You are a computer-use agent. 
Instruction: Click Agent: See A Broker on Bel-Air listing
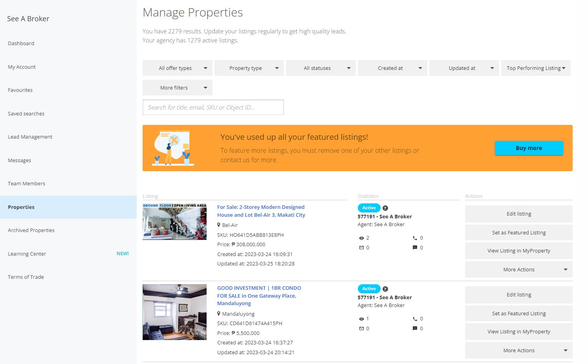(381, 225)
